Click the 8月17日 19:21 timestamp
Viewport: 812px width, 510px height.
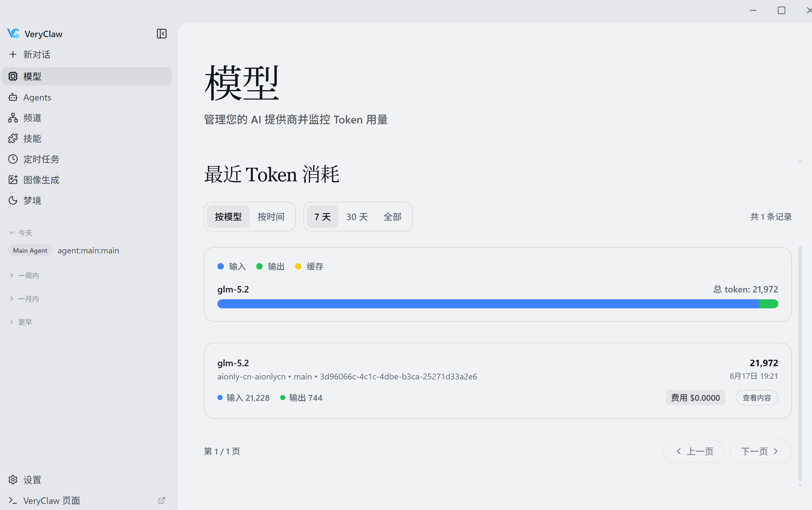pyautogui.click(x=754, y=376)
